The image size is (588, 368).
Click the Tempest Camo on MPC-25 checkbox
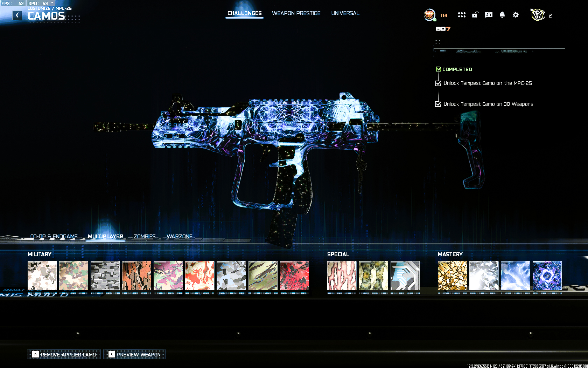(x=438, y=83)
